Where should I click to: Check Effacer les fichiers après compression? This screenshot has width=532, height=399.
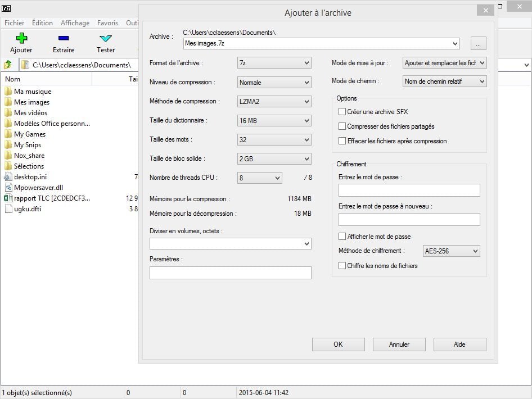(342, 141)
